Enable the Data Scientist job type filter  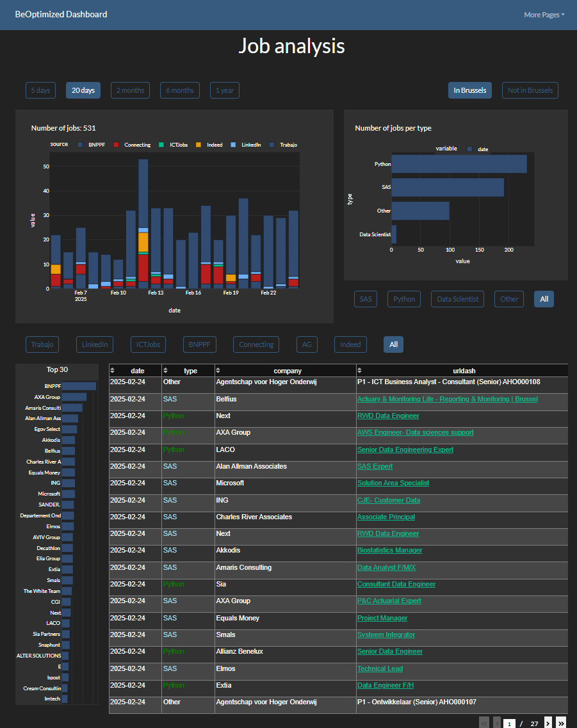point(457,298)
